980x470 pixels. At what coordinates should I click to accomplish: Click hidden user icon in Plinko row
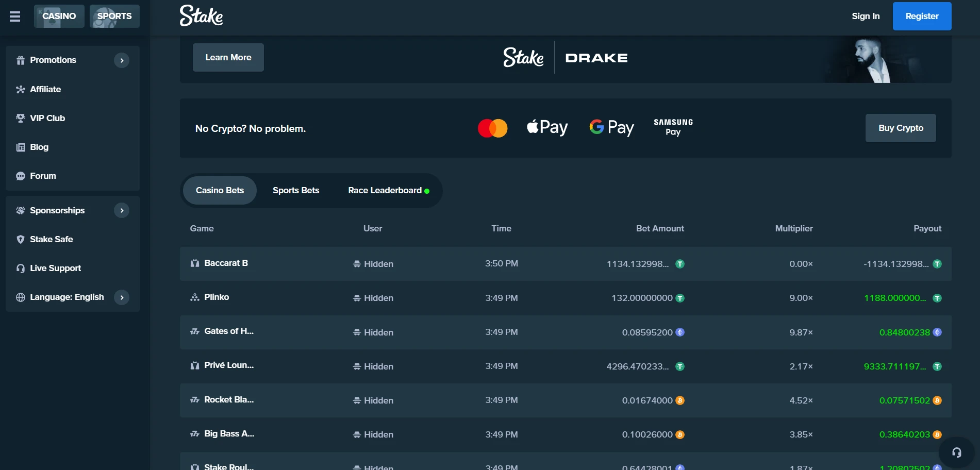click(x=357, y=298)
